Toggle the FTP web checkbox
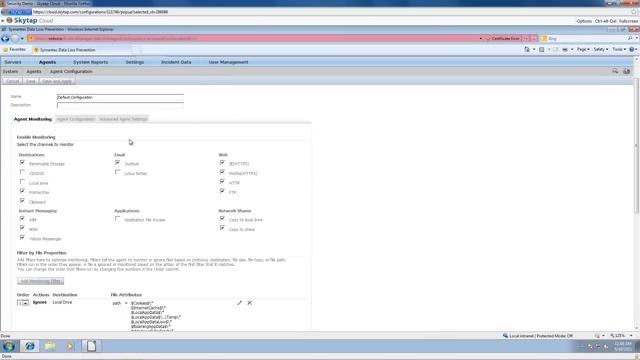This screenshot has width=640, height=360. click(222, 191)
